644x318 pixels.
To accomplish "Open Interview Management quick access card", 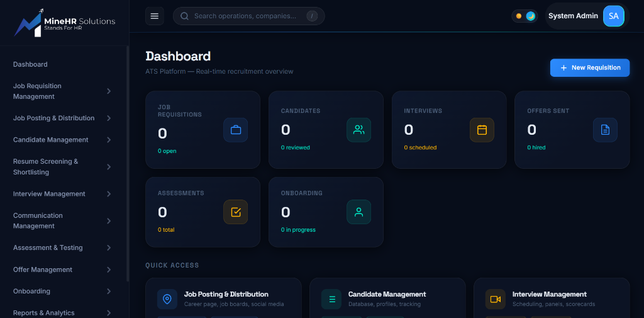I will pos(552,298).
